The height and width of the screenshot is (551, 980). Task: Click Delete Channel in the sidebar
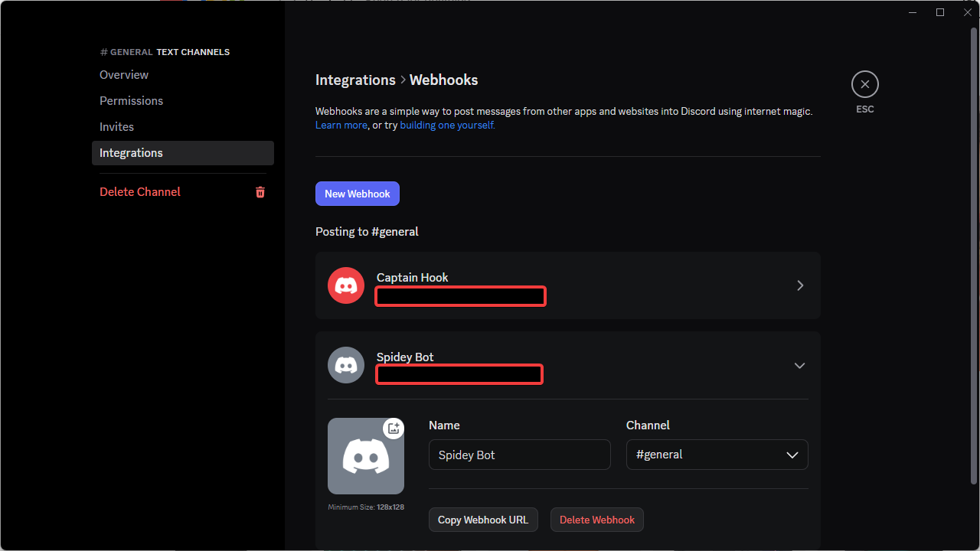tap(140, 192)
